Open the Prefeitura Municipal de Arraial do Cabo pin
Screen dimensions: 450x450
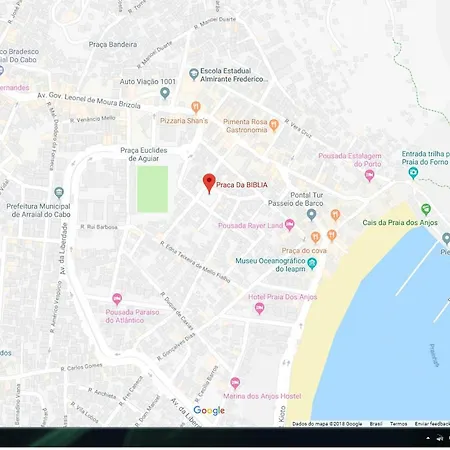(x=59, y=192)
